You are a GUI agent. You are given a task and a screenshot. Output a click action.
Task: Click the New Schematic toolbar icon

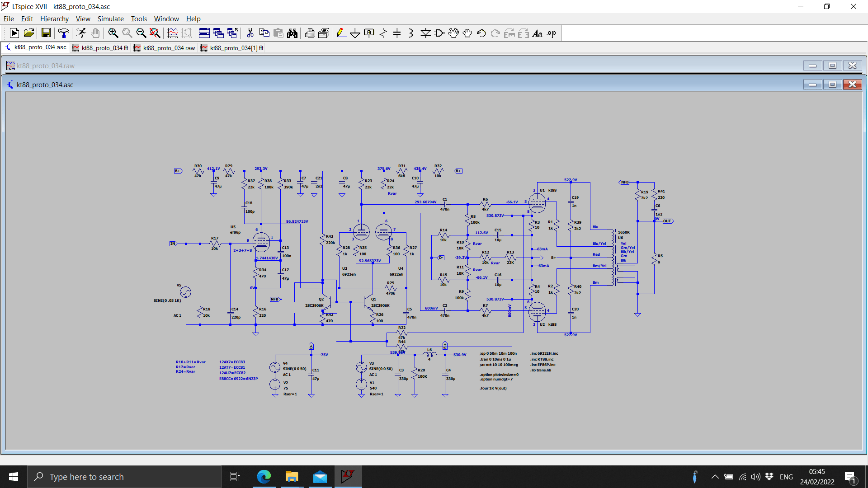tap(14, 33)
